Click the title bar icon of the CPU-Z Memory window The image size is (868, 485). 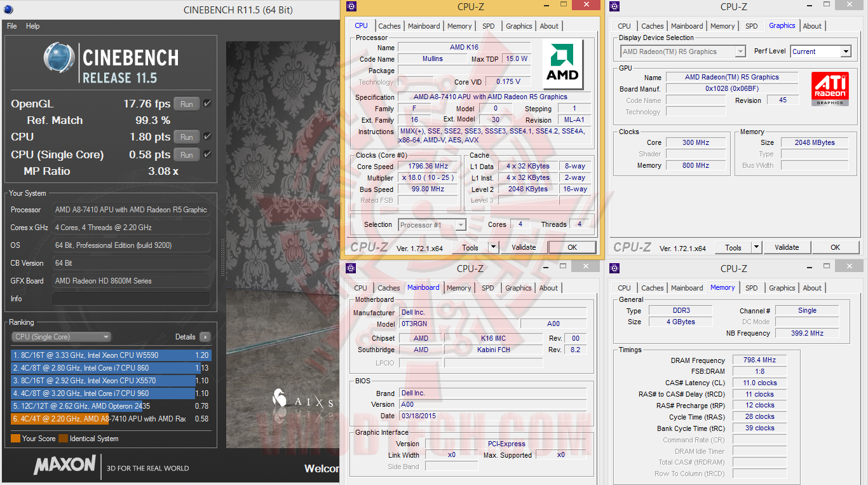tap(614, 268)
